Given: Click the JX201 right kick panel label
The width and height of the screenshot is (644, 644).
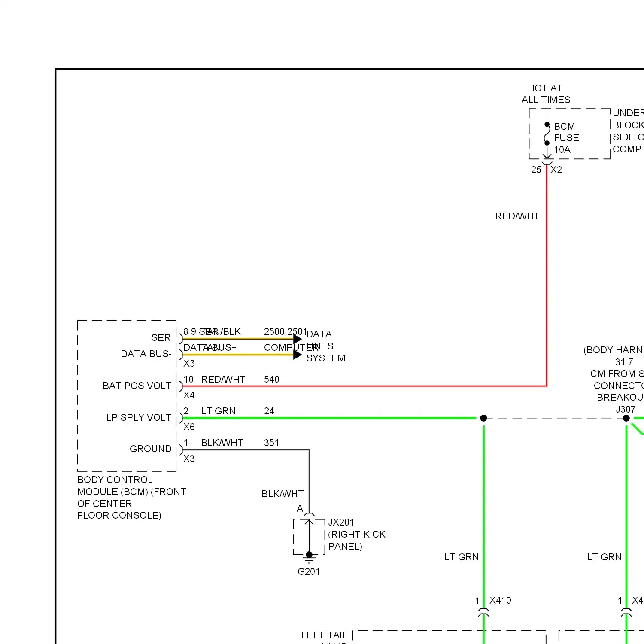Looking at the screenshot, I should coord(356,534).
